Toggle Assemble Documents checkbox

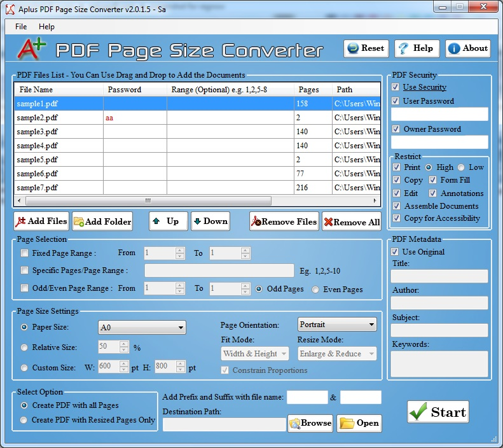[397, 206]
